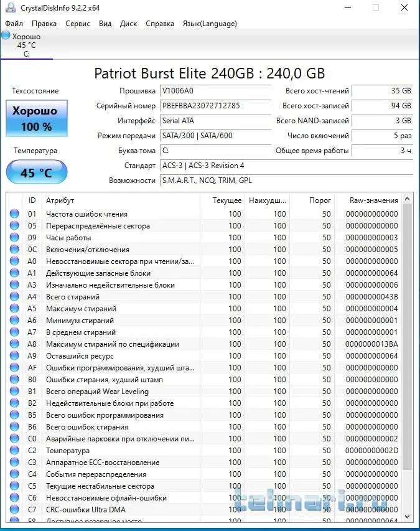Click status orb for B5 Всего ошибок программирования
Screen dimensions: 420x531
click(x=14, y=415)
